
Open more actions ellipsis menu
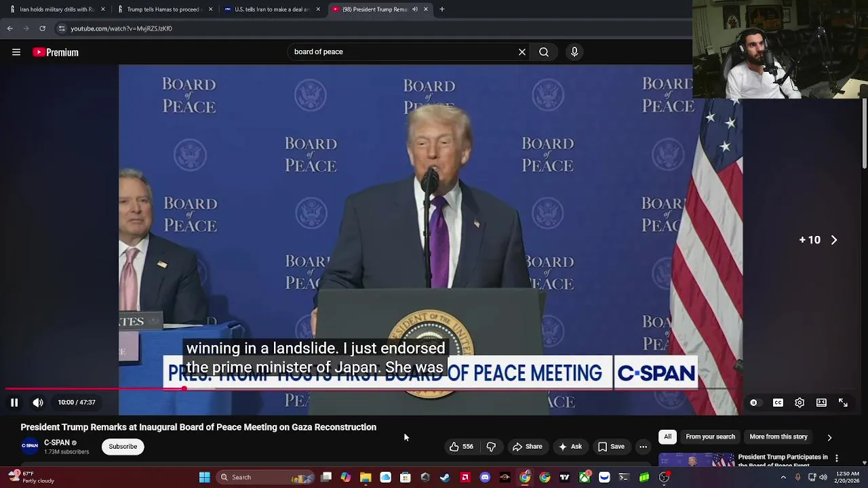(x=643, y=447)
